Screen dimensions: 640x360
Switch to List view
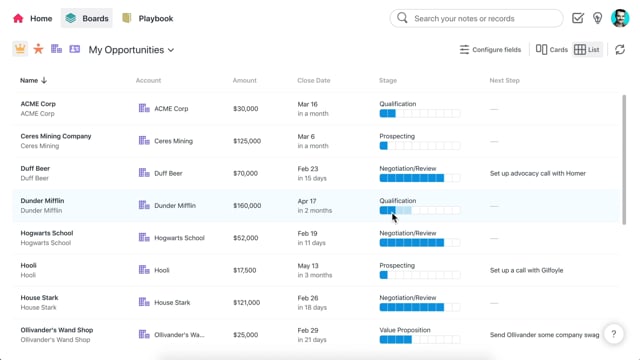[x=587, y=50]
